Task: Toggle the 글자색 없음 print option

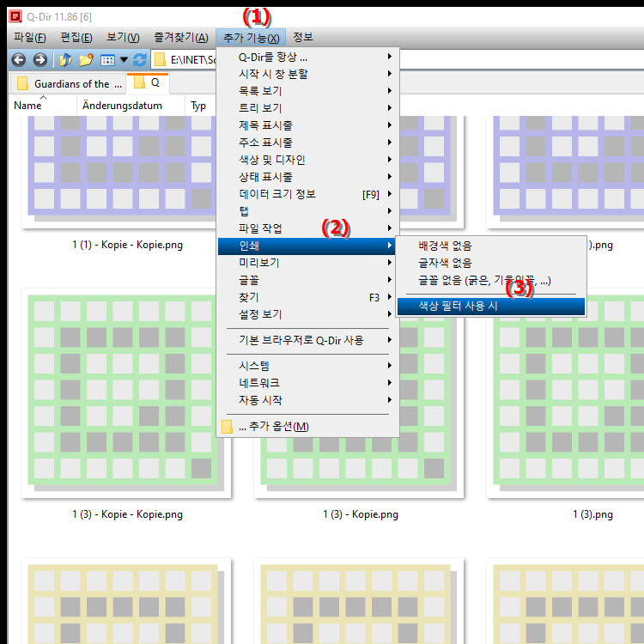Action: coord(491,264)
